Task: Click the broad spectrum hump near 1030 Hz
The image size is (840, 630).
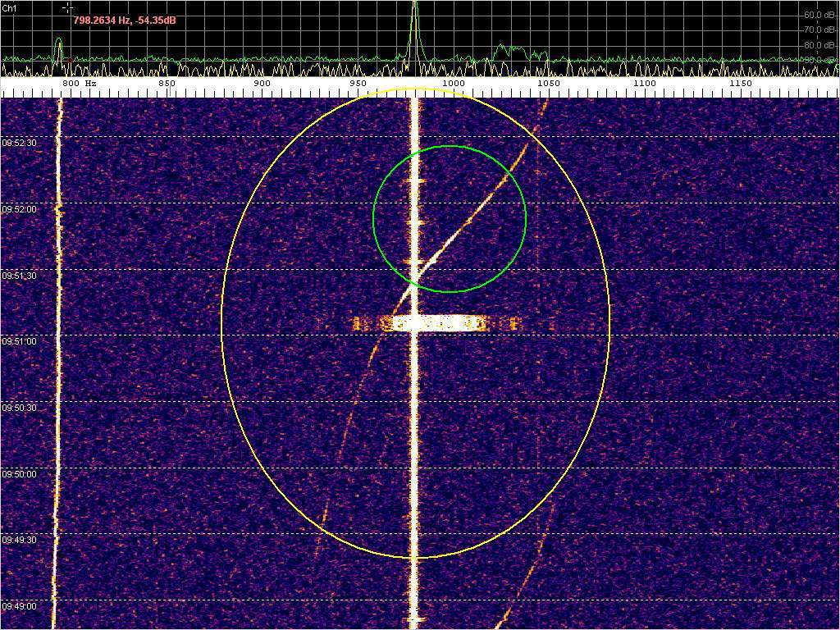Action: 512,50
